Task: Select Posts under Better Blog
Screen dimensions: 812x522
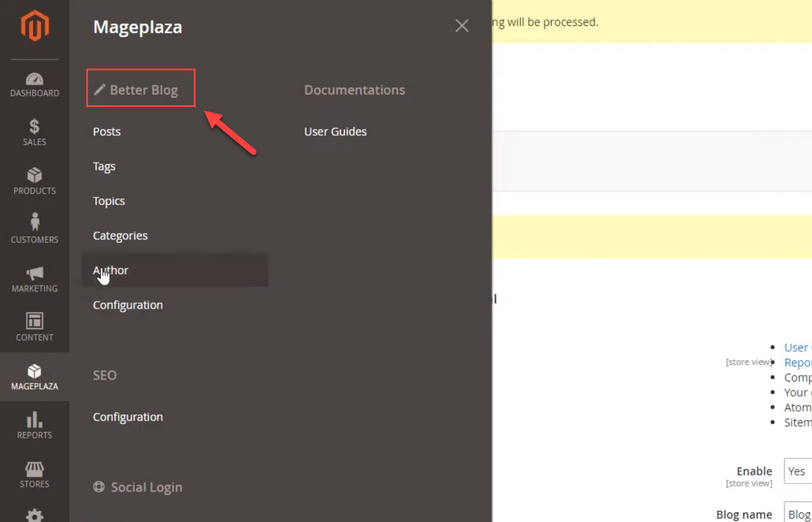Action: point(106,131)
